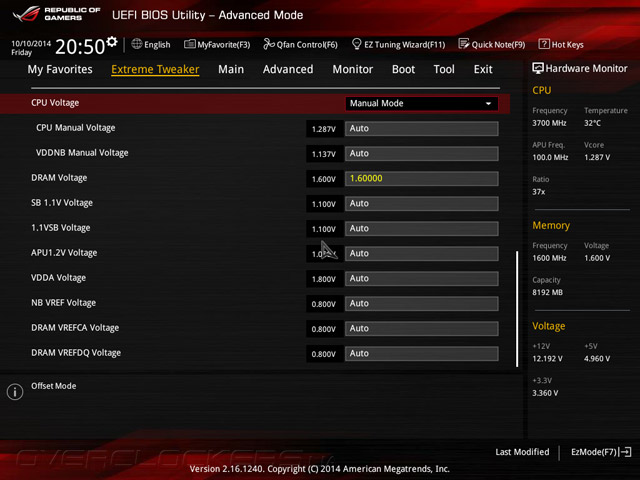Click the VDDA Voltage Auto field

tap(422, 278)
